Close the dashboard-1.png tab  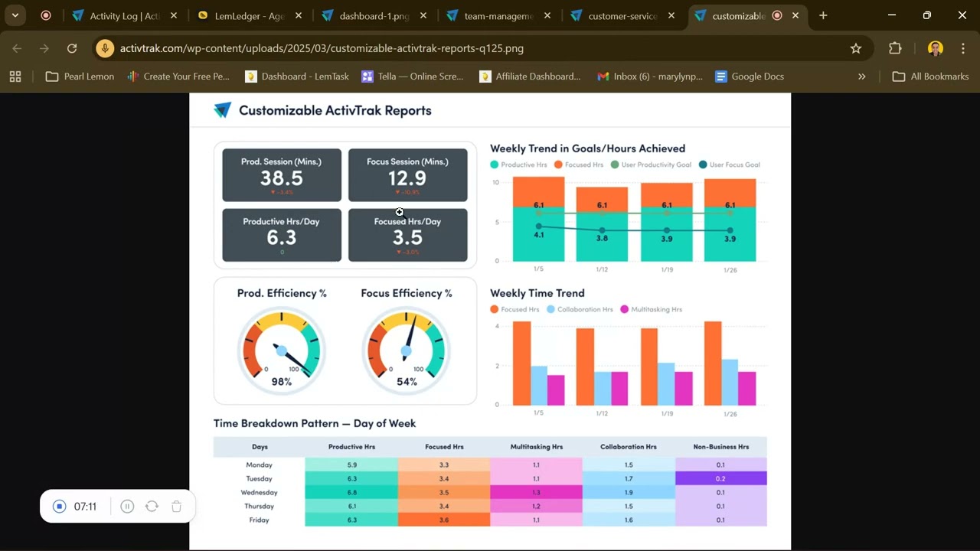click(x=423, y=15)
